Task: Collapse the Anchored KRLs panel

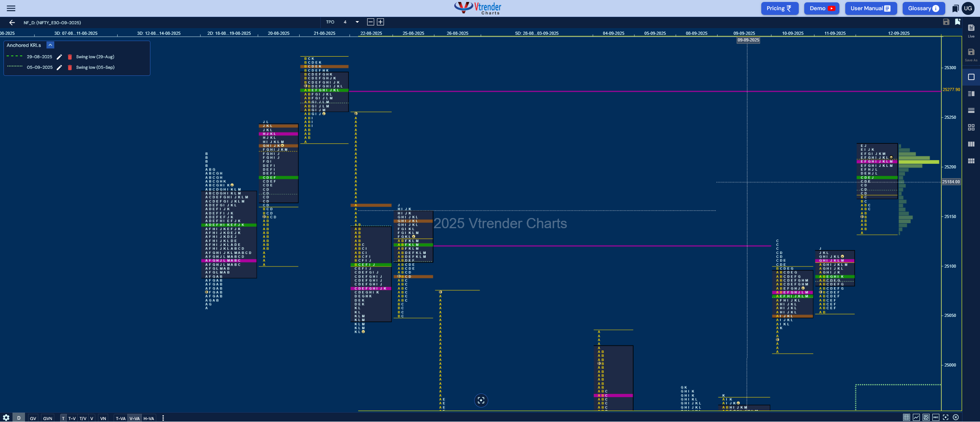Action: click(50, 45)
